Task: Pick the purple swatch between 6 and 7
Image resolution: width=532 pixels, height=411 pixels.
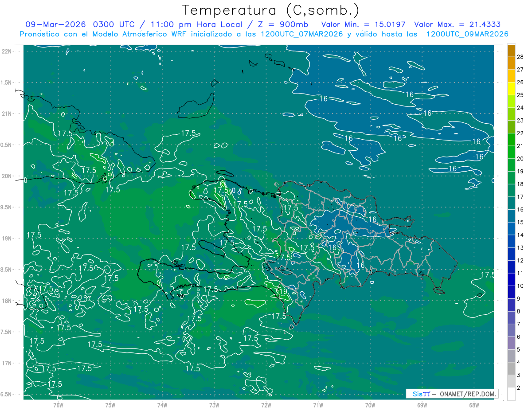Action: [511, 331]
